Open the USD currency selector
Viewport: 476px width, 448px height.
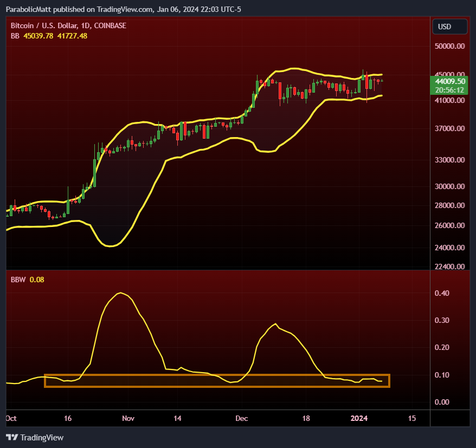pos(449,26)
